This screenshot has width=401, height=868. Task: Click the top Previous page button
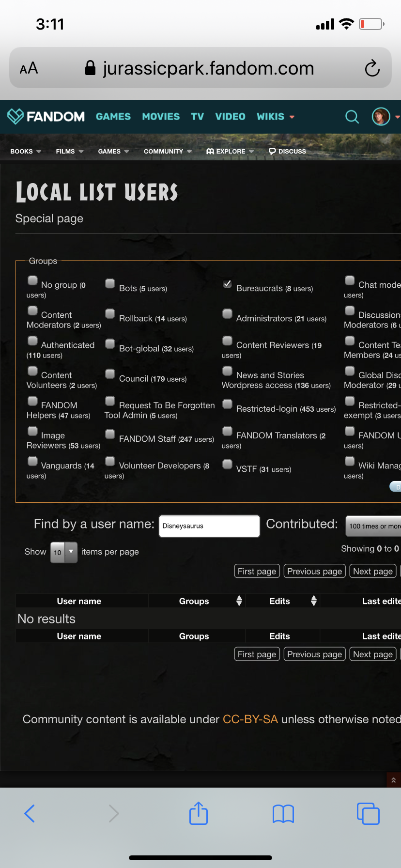pyautogui.click(x=314, y=571)
